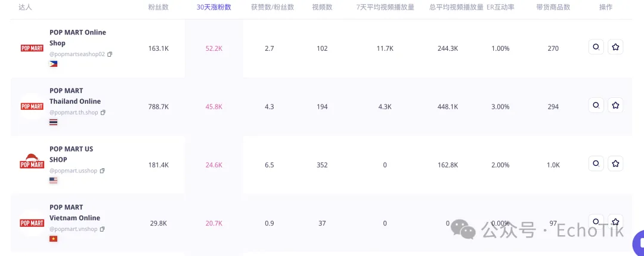The width and height of the screenshot is (644, 256).
Task: Select follower count 788.7K
Action: point(159,107)
